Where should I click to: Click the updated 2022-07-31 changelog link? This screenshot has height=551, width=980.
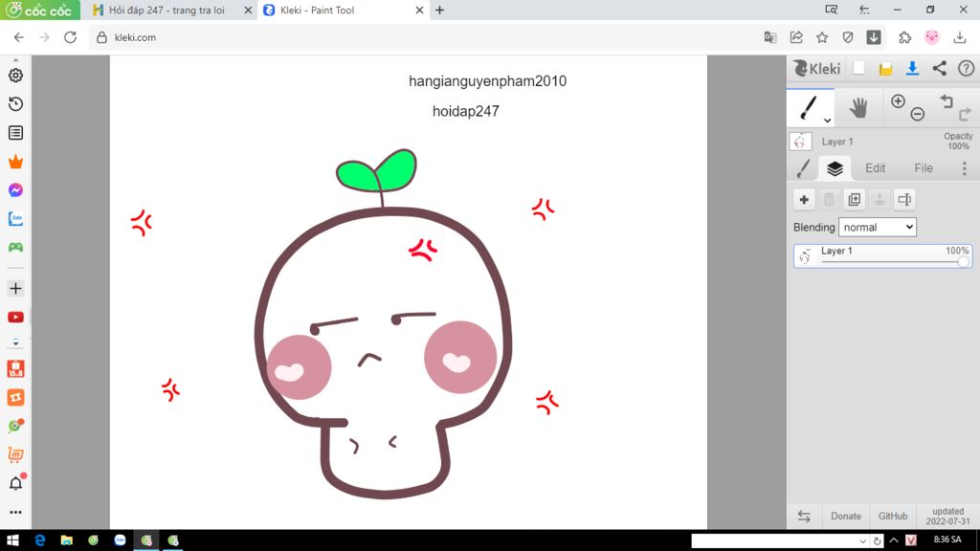(948, 516)
